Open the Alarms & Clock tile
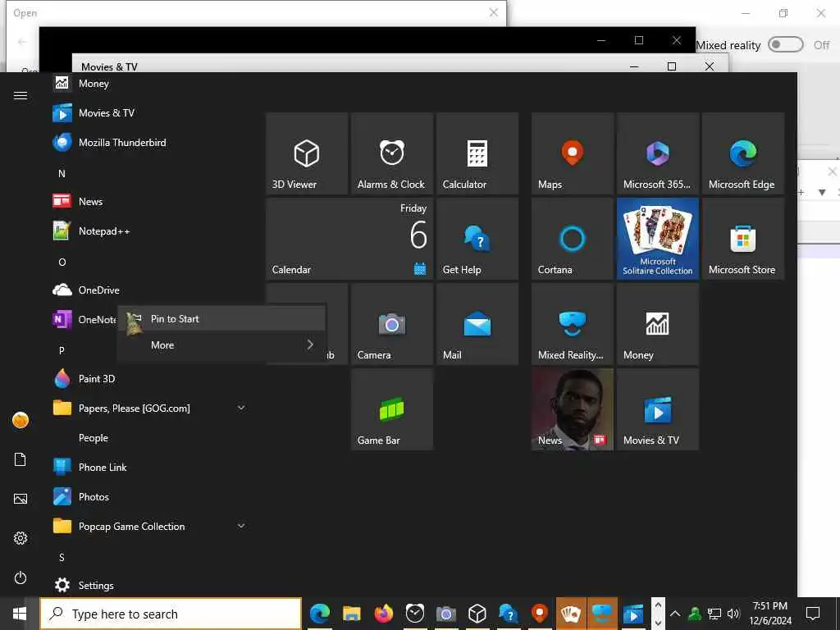Viewport: 840px width, 630px height. [x=391, y=153]
